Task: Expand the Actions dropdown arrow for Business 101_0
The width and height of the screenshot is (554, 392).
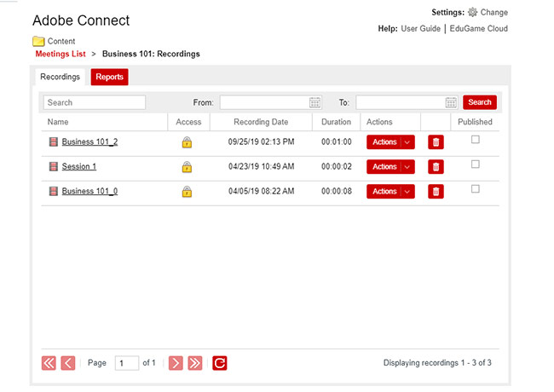Action: pos(407,192)
